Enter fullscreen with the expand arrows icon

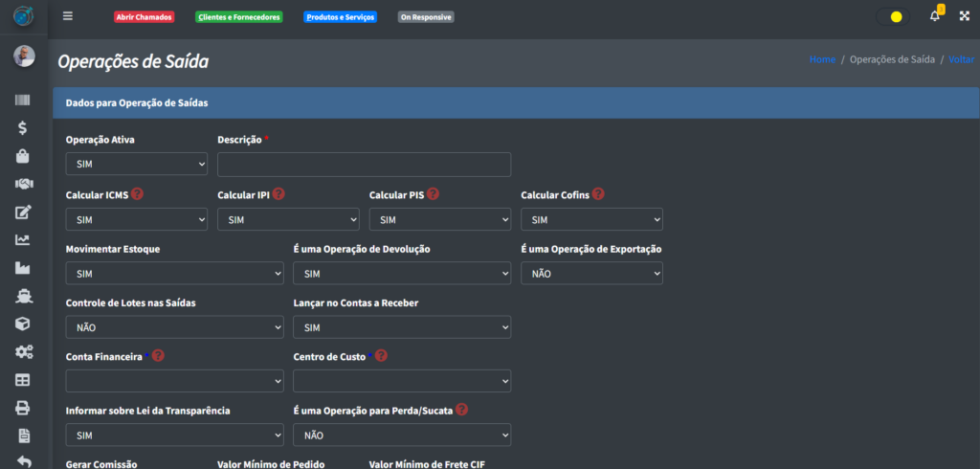pos(964,16)
